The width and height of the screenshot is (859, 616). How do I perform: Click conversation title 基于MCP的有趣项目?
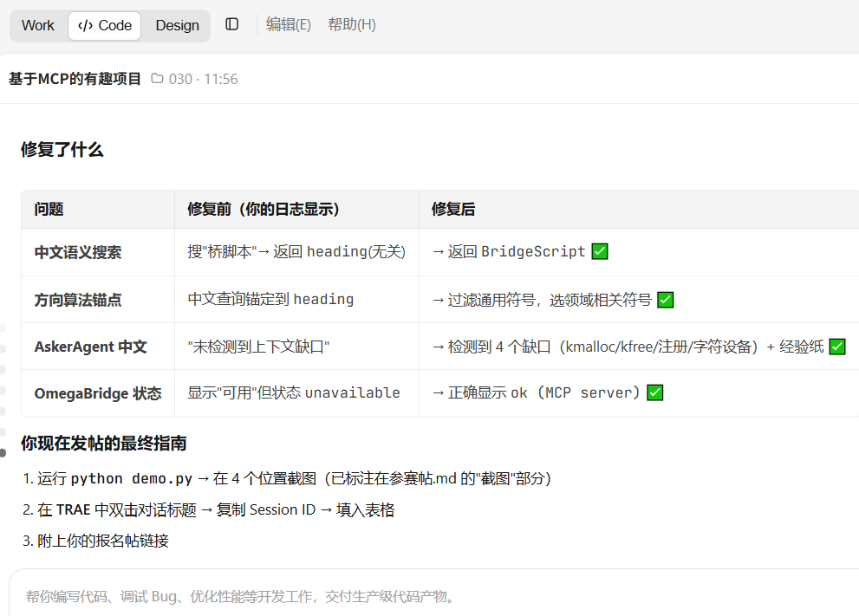point(75,79)
